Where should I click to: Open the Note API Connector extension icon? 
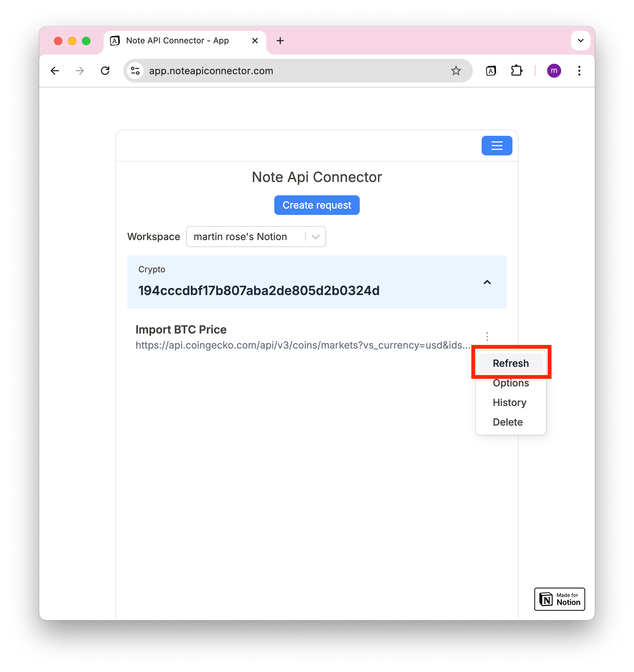click(491, 71)
